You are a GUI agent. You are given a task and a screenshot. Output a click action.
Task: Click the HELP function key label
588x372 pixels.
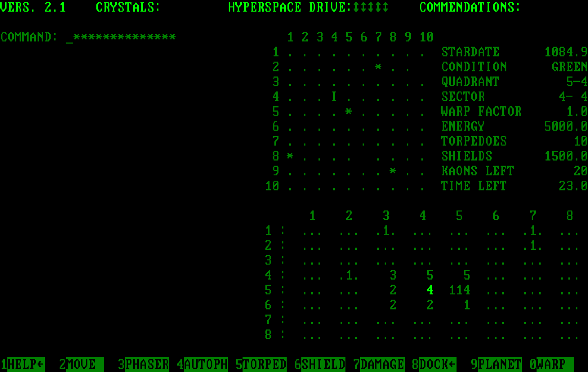[x=26, y=364]
